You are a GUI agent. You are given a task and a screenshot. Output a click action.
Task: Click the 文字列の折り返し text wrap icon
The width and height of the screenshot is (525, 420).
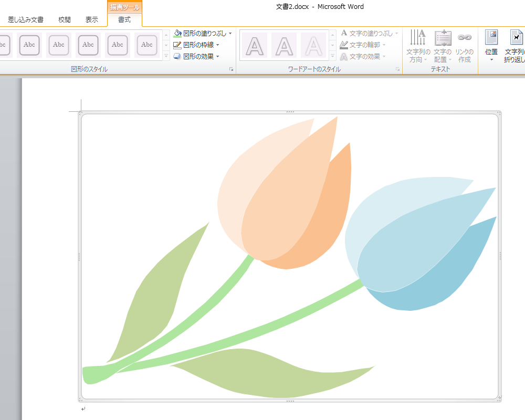click(x=517, y=38)
